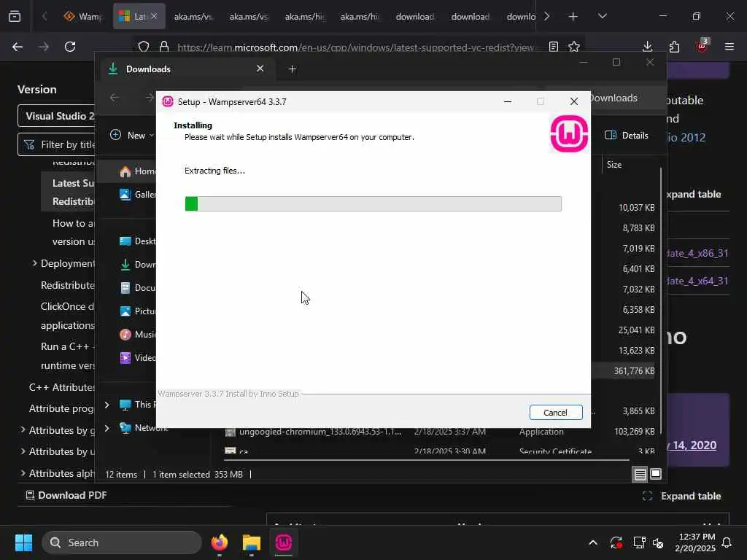
Task: Open Music in Explorer navigation pane
Action: pyautogui.click(x=137, y=334)
